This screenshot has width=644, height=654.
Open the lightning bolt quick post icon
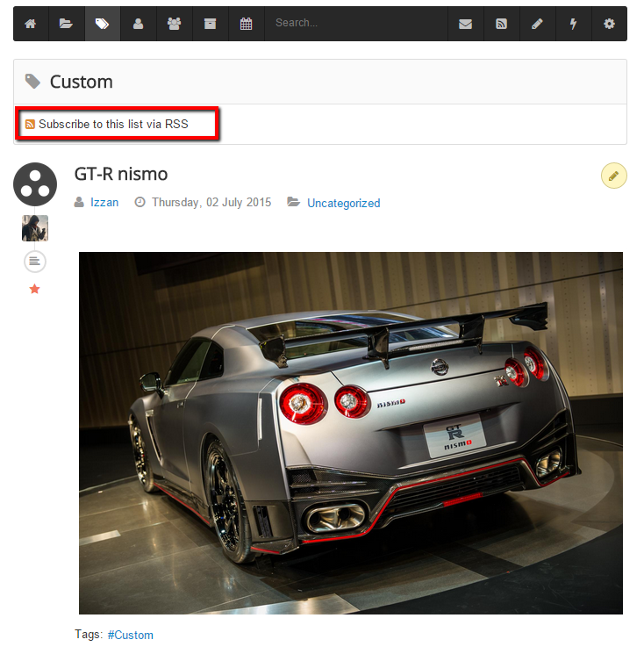(573, 24)
